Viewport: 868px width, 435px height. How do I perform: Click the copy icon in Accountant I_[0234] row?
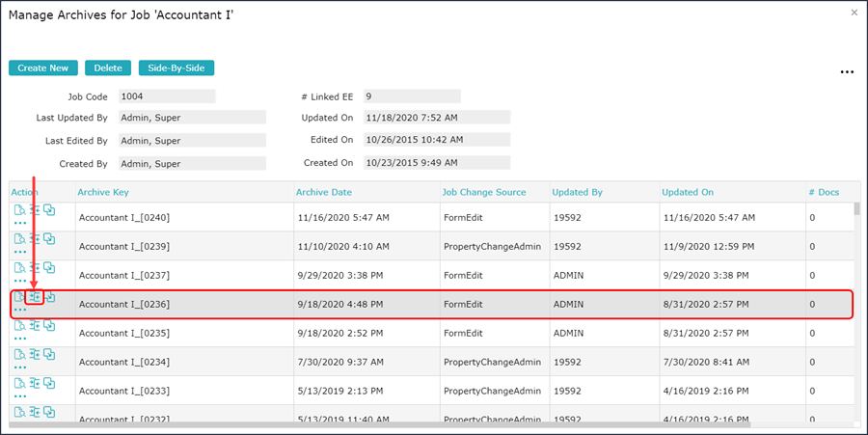click(49, 354)
